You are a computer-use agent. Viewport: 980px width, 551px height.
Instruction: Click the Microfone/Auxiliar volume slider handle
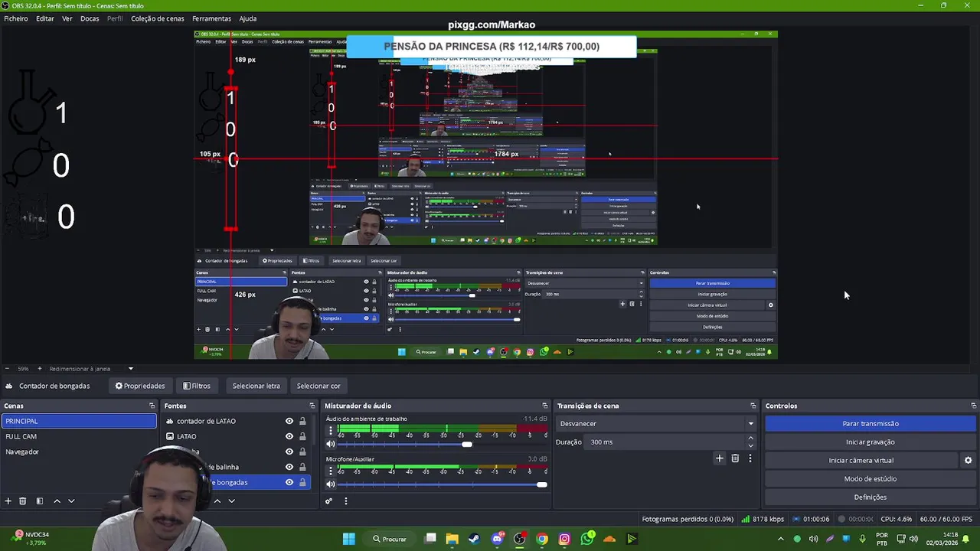point(542,484)
